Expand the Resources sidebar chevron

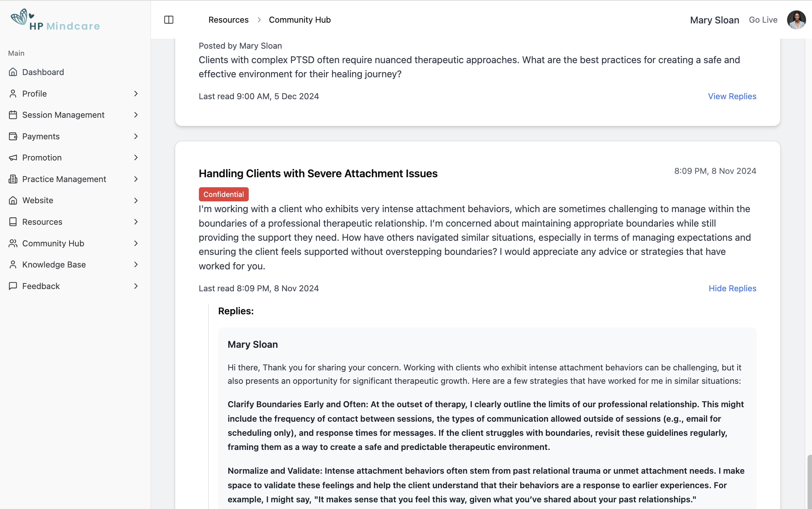(x=136, y=222)
